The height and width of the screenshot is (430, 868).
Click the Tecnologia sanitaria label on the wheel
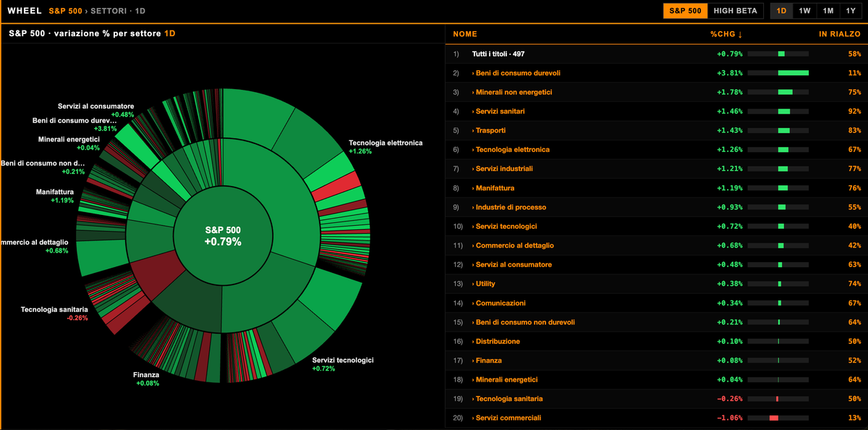pyautogui.click(x=54, y=309)
